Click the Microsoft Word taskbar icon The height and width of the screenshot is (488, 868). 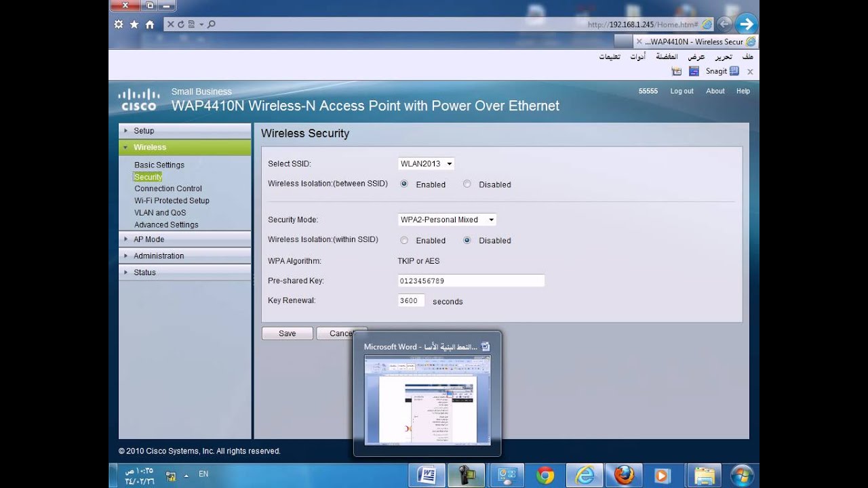(x=427, y=475)
